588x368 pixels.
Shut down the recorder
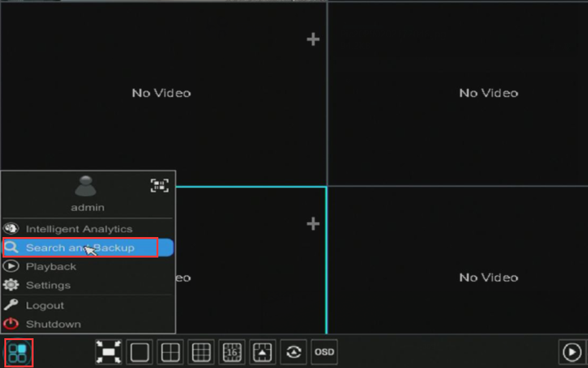point(53,324)
